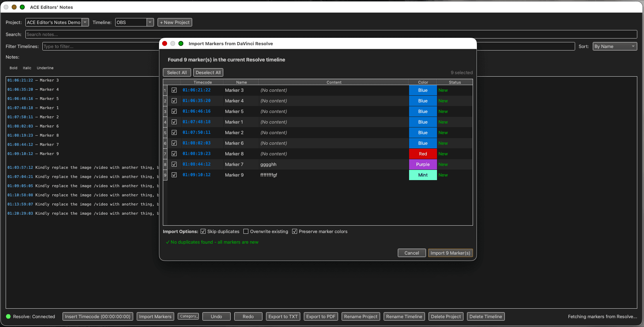
Task: Click timecode 01:09:10:12 in the dialog table
Action: click(196, 175)
